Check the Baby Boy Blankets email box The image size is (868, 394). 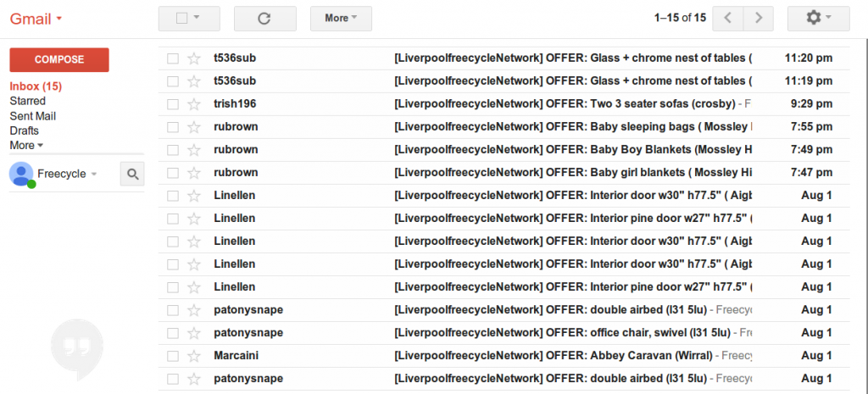[173, 150]
